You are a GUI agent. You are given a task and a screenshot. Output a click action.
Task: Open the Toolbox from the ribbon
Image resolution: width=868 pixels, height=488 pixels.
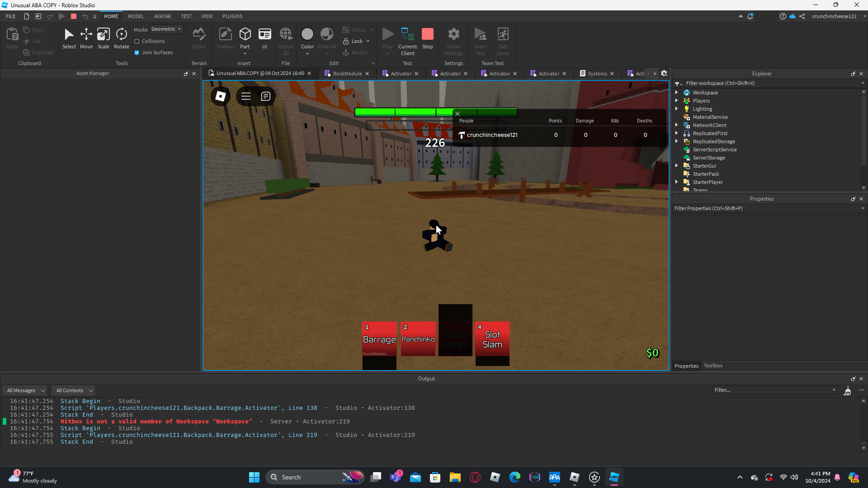225,38
